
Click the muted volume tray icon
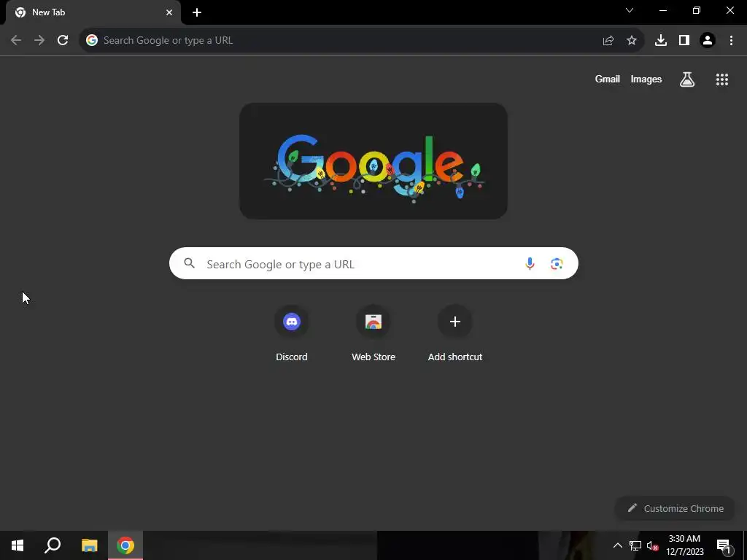click(653, 545)
